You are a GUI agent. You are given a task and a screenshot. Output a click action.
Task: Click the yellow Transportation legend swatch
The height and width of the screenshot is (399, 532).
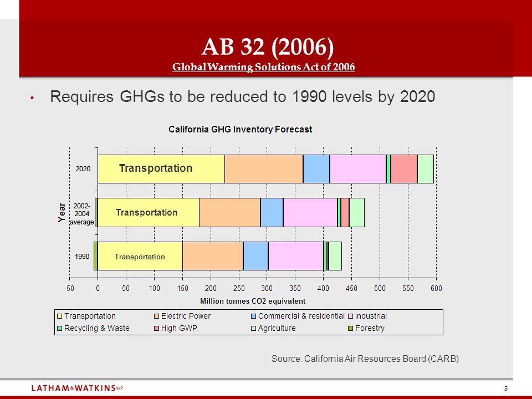click(x=60, y=316)
